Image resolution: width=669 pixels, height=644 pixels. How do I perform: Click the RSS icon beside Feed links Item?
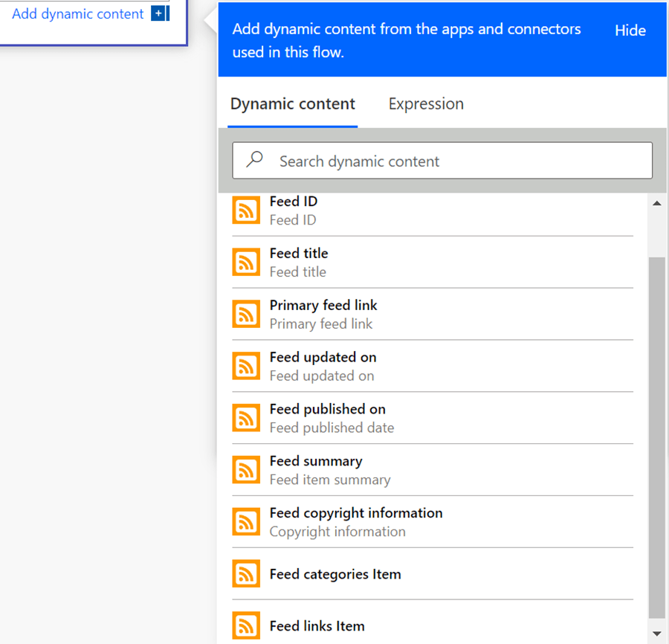pyautogui.click(x=246, y=625)
